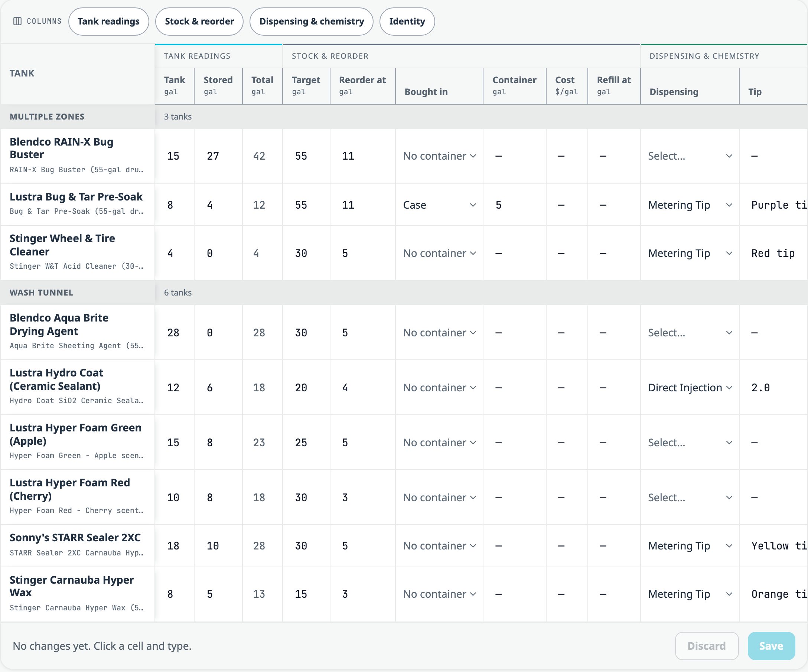Open Direct Injection dropdown for Lustra Hydro Coat
The height and width of the screenshot is (672, 808).
coord(690,388)
